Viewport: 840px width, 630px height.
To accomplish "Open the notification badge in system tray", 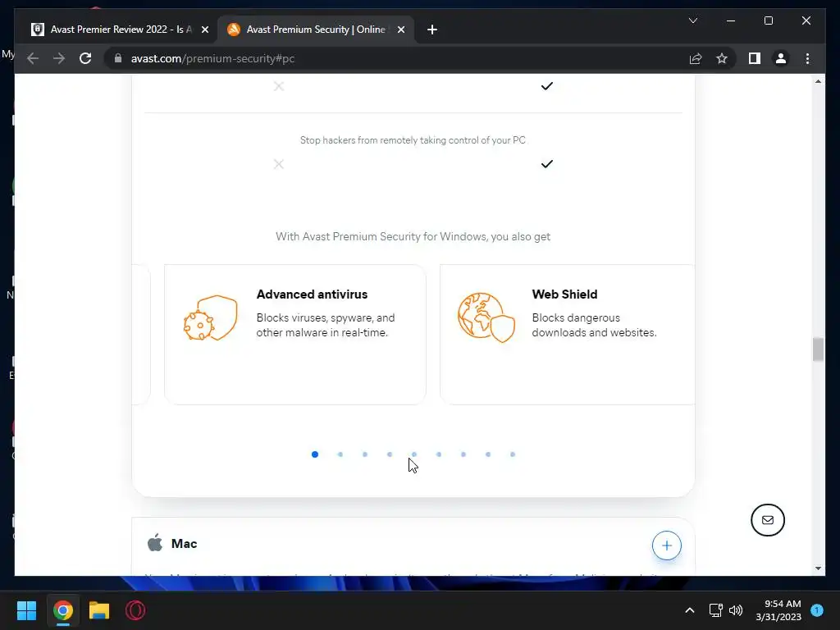I will coord(817,610).
